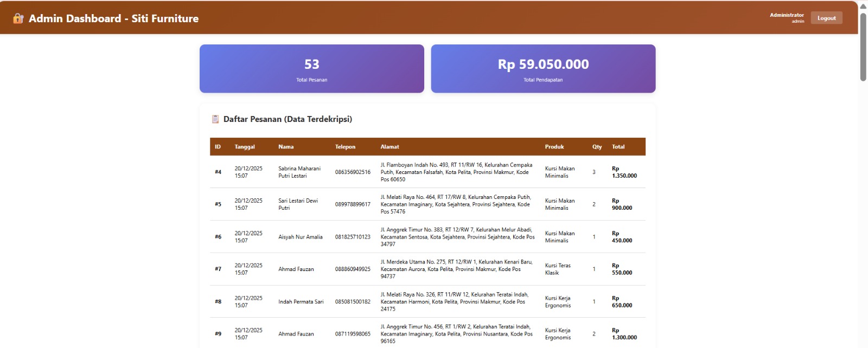This screenshot has width=868, height=348.
Task: Click the Telepon column header
Action: (345, 147)
